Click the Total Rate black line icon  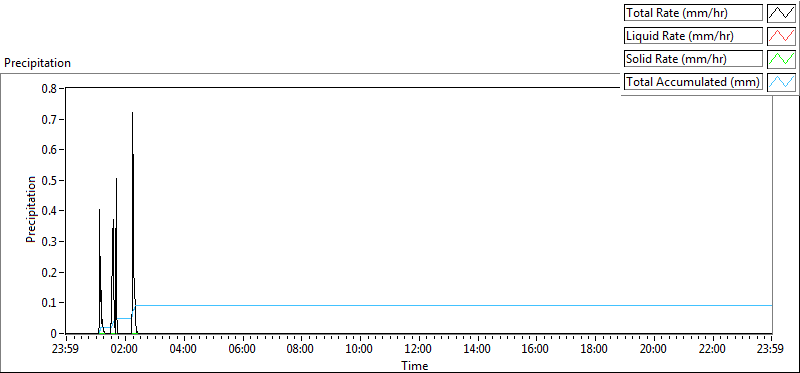[781, 13]
